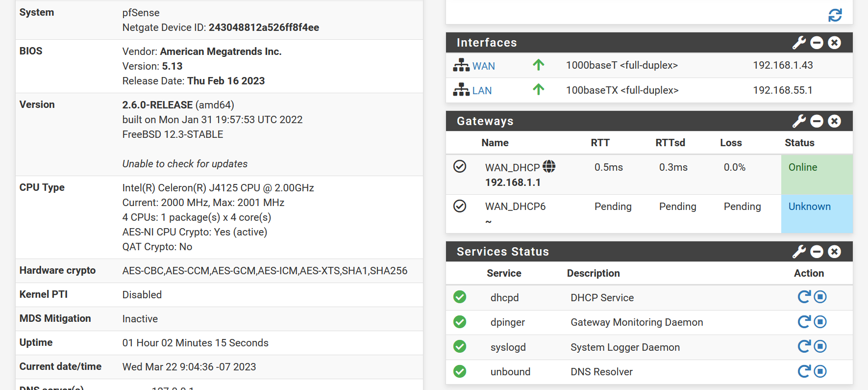Image resolution: width=868 pixels, height=390 pixels.
Task: Stop the dhcpd service
Action: 820,297
